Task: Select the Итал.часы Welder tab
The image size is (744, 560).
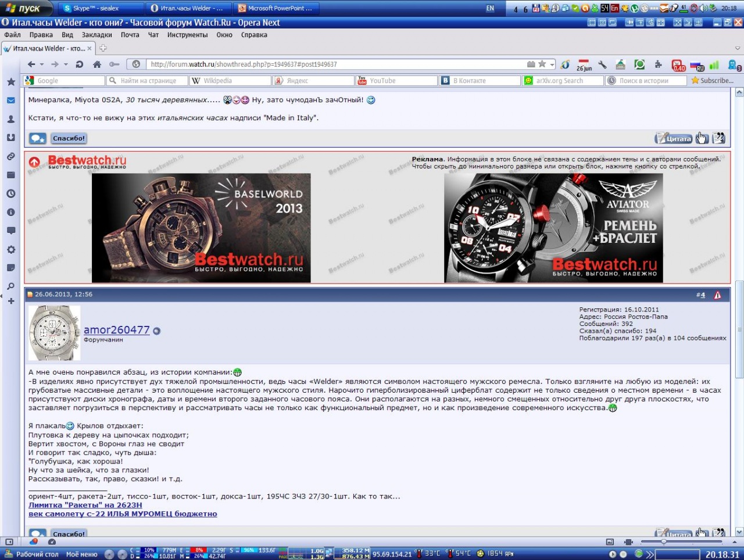Action: (x=48, y=48)
